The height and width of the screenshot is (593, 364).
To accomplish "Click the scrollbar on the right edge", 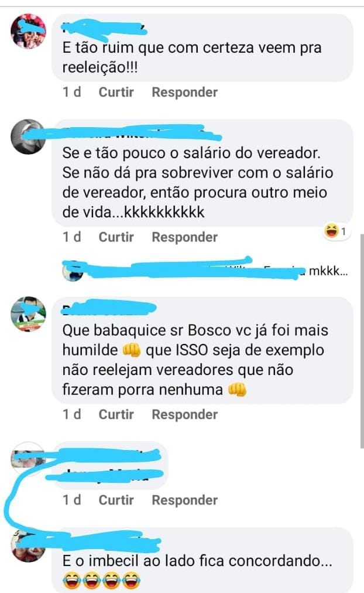I will (361, 340).
